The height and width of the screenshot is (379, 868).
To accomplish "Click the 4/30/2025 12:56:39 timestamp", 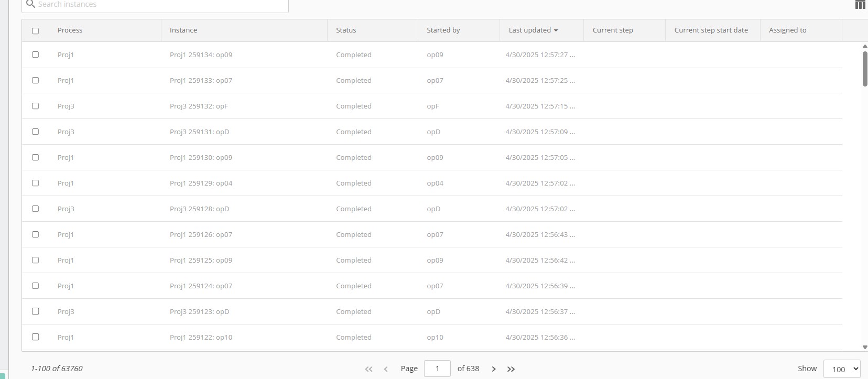I will pos(540,286).
